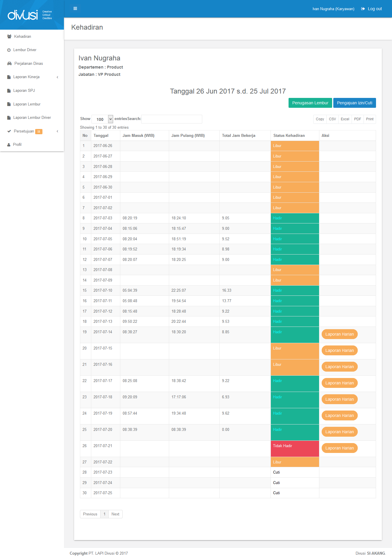Open Laporan Harian for 2017-07-21

click(339, 448)
